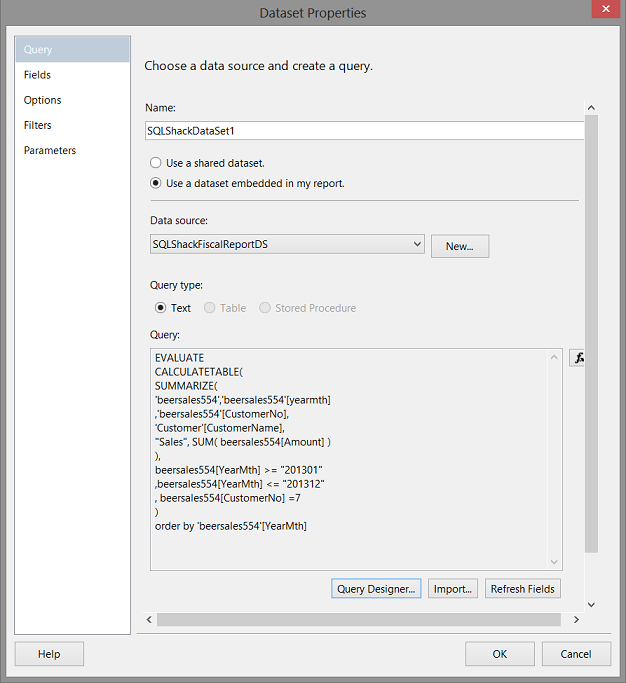Select "Use a dataset embedded in my report"
626x683 pixels.
pos(155,183)
